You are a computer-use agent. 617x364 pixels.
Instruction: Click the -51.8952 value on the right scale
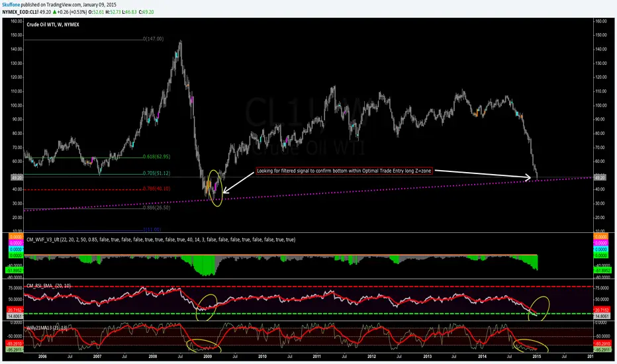pyautogui.click(x=602, y=271)
